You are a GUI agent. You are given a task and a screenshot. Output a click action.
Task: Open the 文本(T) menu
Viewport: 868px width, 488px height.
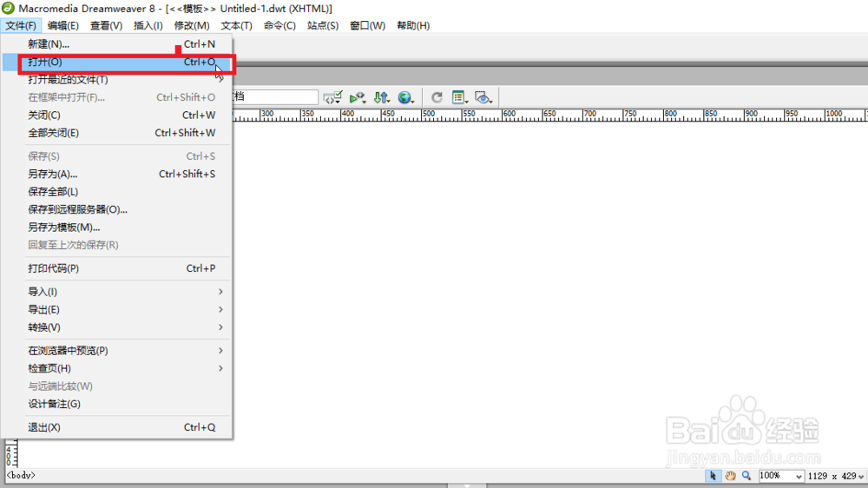236,25
